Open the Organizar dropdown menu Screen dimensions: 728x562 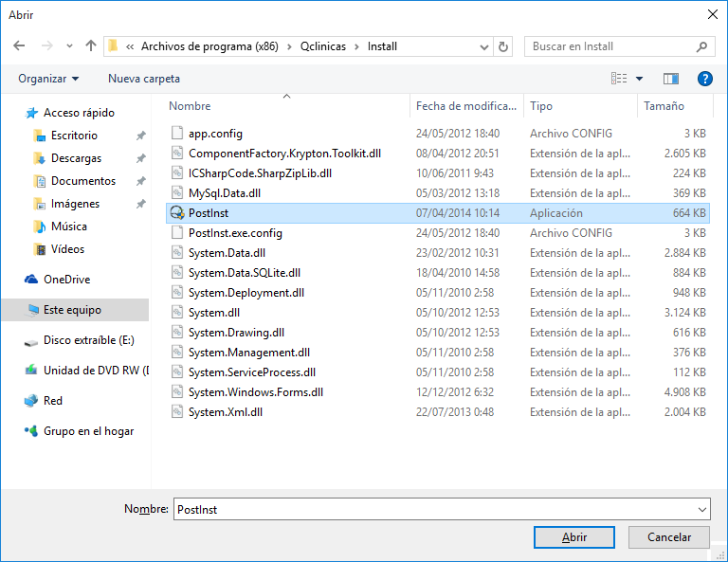pos(48,79)
